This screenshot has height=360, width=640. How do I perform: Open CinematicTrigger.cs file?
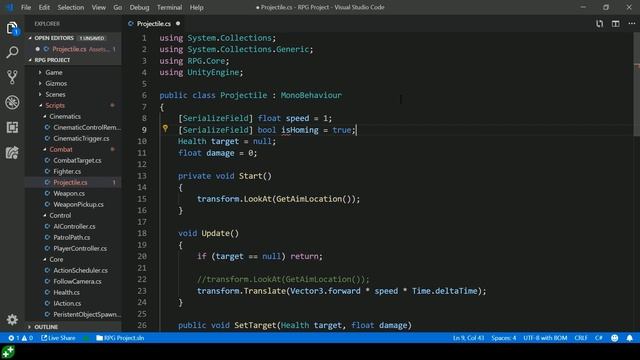point(81,138)
